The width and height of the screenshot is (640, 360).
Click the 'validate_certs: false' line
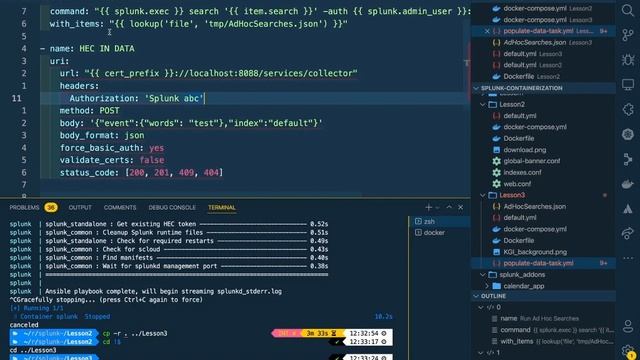point(112,160)
